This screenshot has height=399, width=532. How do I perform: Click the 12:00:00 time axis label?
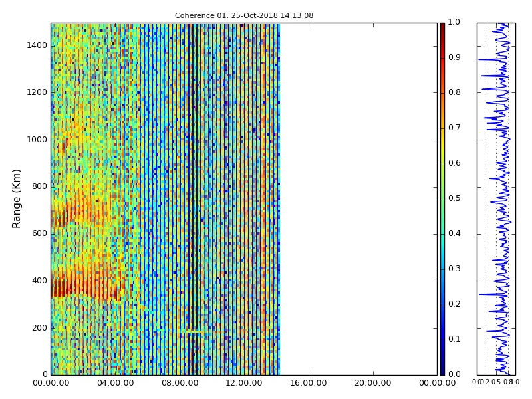244,383
